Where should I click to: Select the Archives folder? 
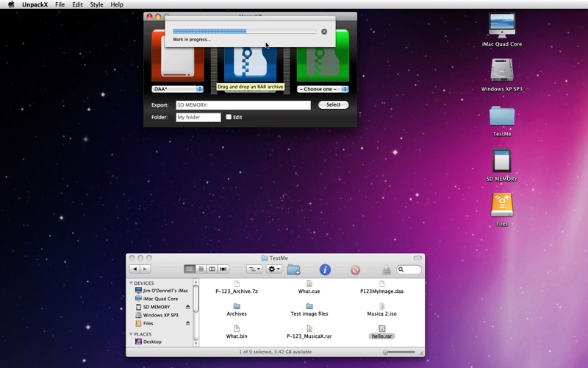click(x=237, y=310)
